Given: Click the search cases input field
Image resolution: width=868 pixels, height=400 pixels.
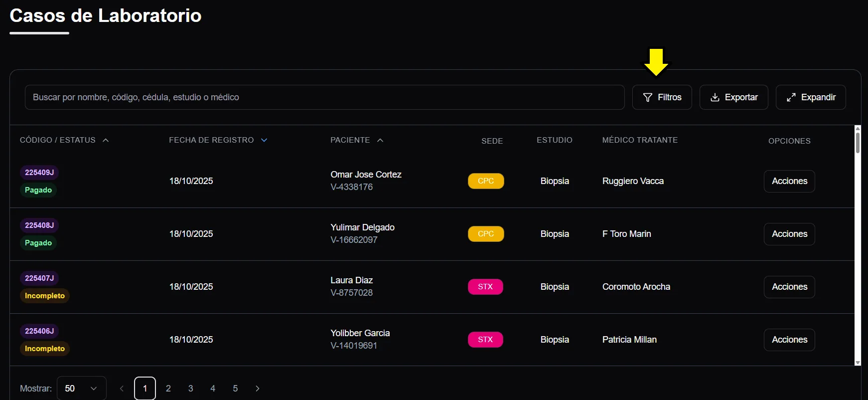Looking at the screenshot, I should pyautogui.click(x=324, y=97).
